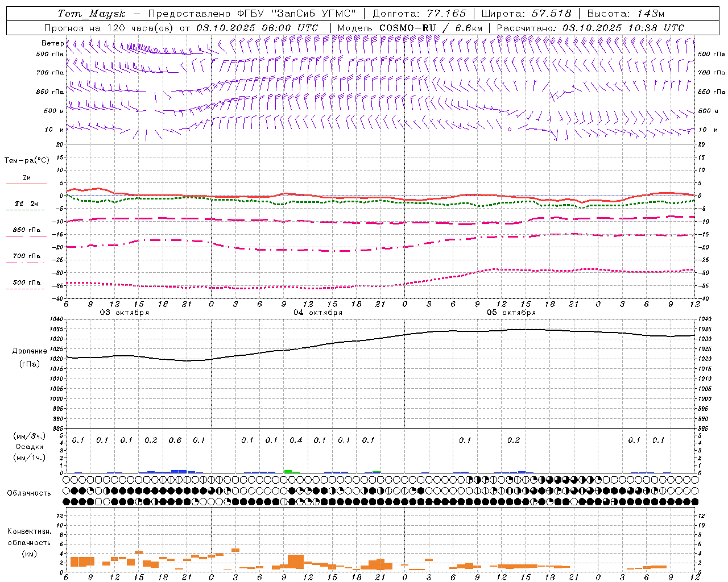The width and height of the screenshot is (728, 582).
Task: Click the forecast start time 03.10.2025 06:00 UTC
Action: (257, 28)
